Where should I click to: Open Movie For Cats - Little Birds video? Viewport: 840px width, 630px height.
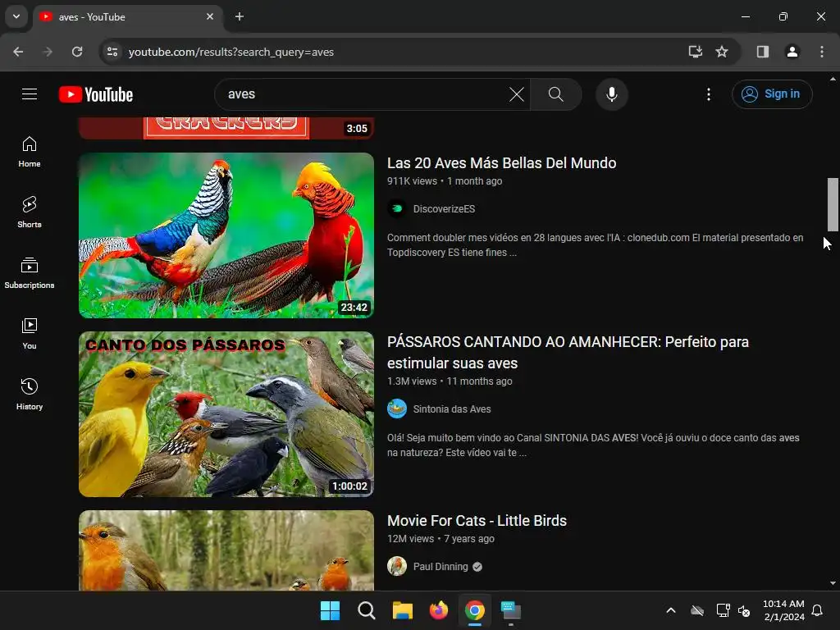(x=477, y=521)
